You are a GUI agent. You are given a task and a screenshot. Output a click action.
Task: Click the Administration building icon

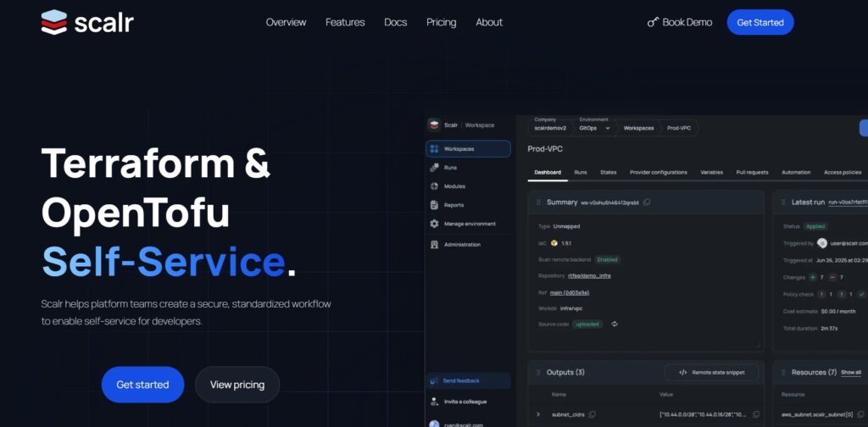tap(434, 245)
